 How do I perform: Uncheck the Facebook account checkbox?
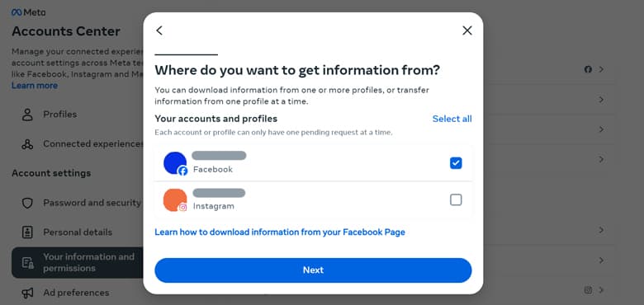pos(456,163)
